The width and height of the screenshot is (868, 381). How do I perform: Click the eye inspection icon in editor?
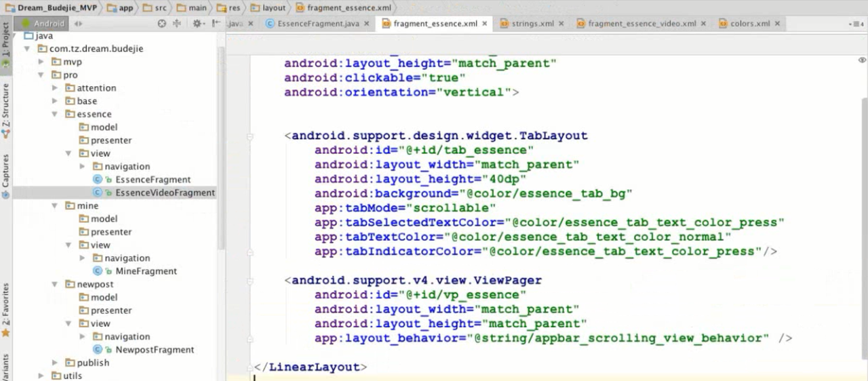tap(862, 59)
